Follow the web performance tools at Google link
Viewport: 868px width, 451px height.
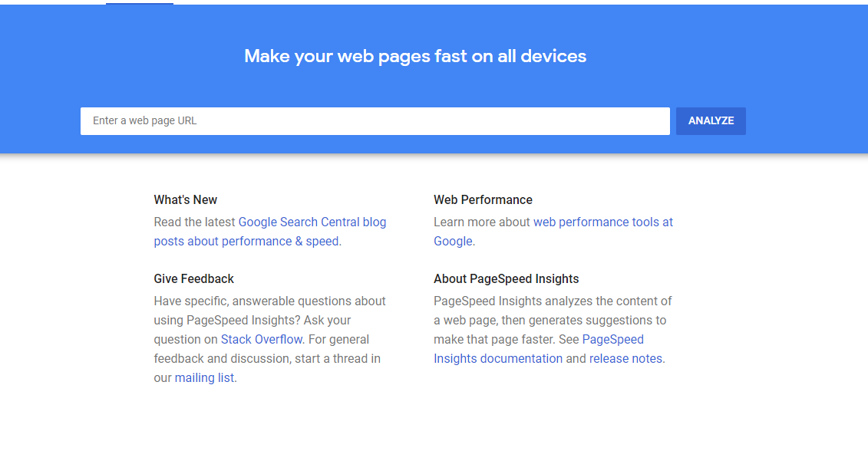tap(602, 222)
